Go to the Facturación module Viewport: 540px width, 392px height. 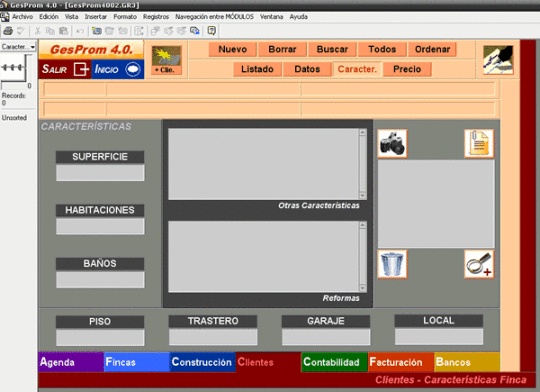click(x=401, y=362)
